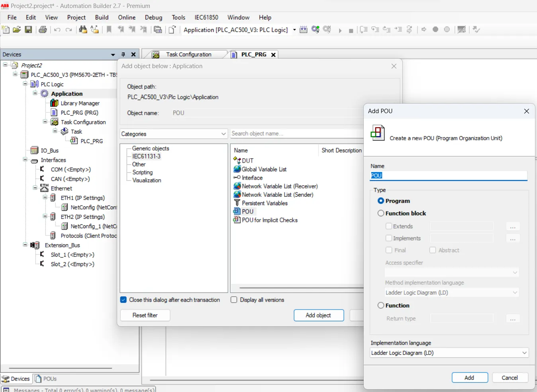Open the Online menu
This screenshot has width=537, height=392.
127,18
